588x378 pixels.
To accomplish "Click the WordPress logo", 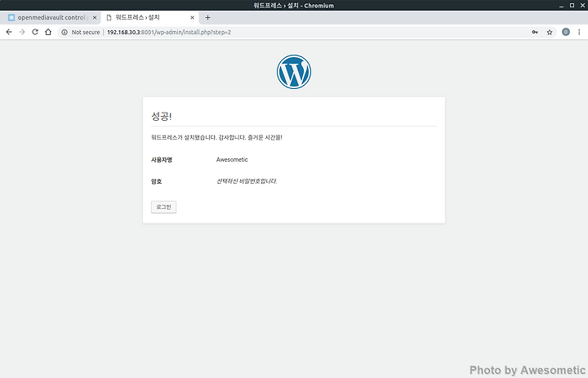I will (x=294, y=72).
